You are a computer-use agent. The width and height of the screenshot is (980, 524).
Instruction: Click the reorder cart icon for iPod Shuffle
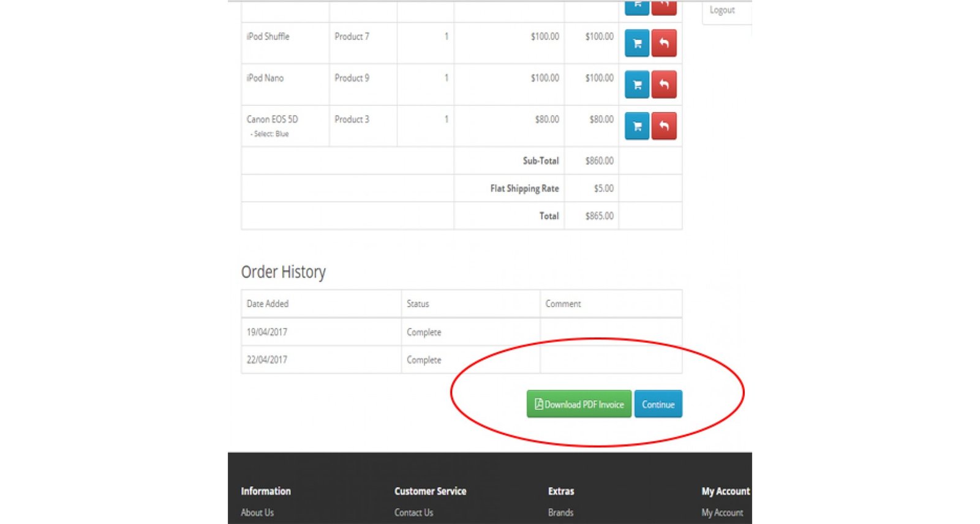coord(636,43)
